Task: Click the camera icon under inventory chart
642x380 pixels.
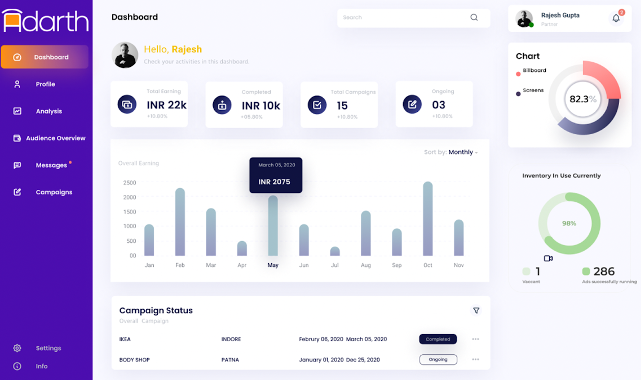Action: (x=548, y=258)
